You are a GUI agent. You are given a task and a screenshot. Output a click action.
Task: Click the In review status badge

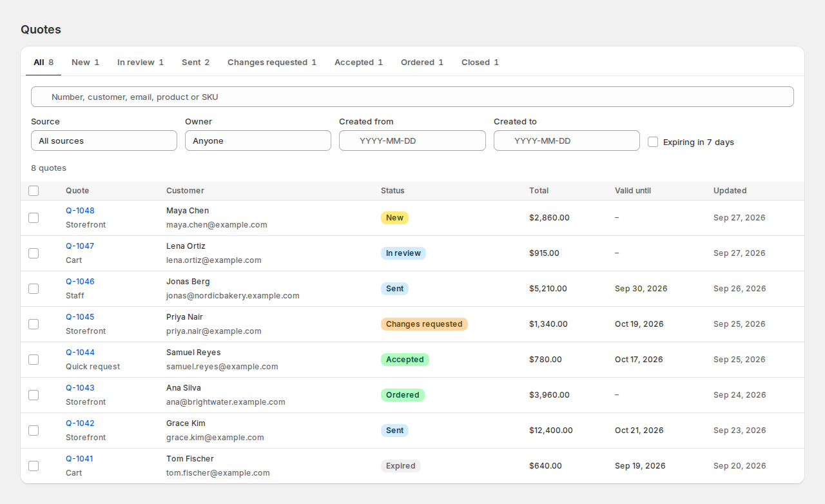pyautogui.click(x=403, y=253)
